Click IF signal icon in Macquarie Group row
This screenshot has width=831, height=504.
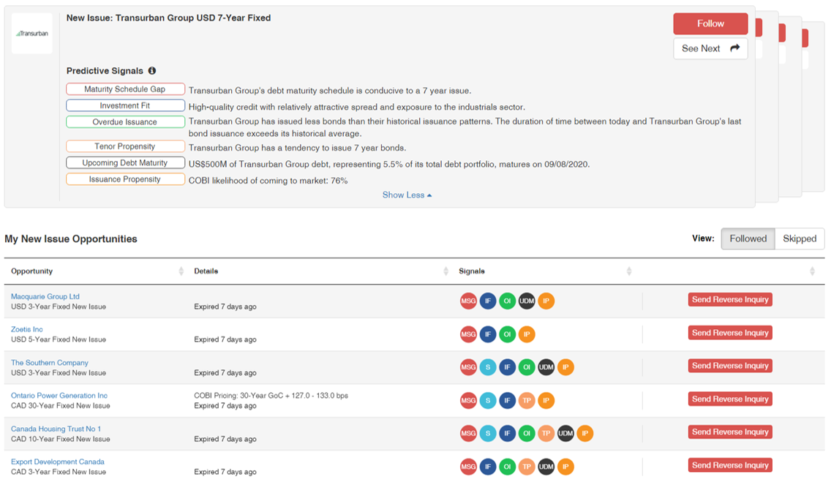[x=488, y=301]
